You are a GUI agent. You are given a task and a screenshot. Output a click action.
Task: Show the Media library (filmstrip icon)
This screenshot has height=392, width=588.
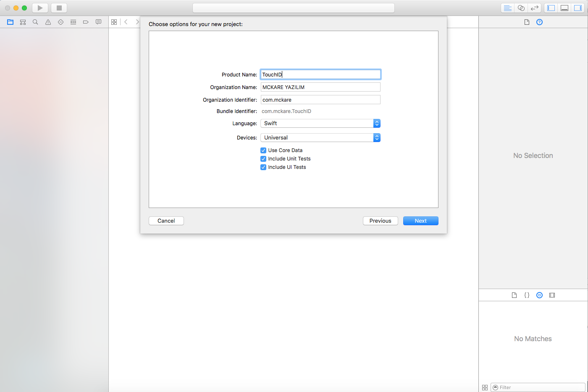[552, 295]
